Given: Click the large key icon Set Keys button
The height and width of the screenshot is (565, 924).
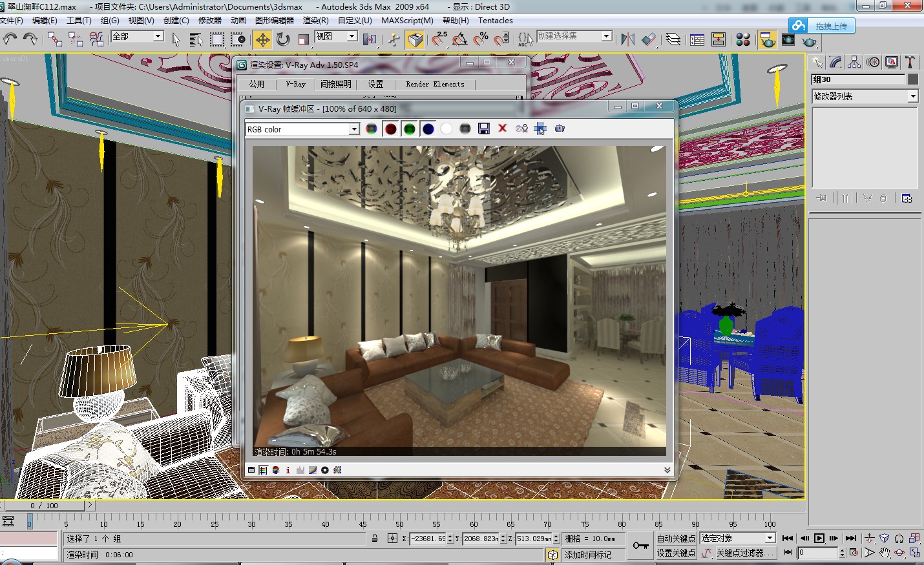Looking at the screenshot, I should click(x=640, y=546).
